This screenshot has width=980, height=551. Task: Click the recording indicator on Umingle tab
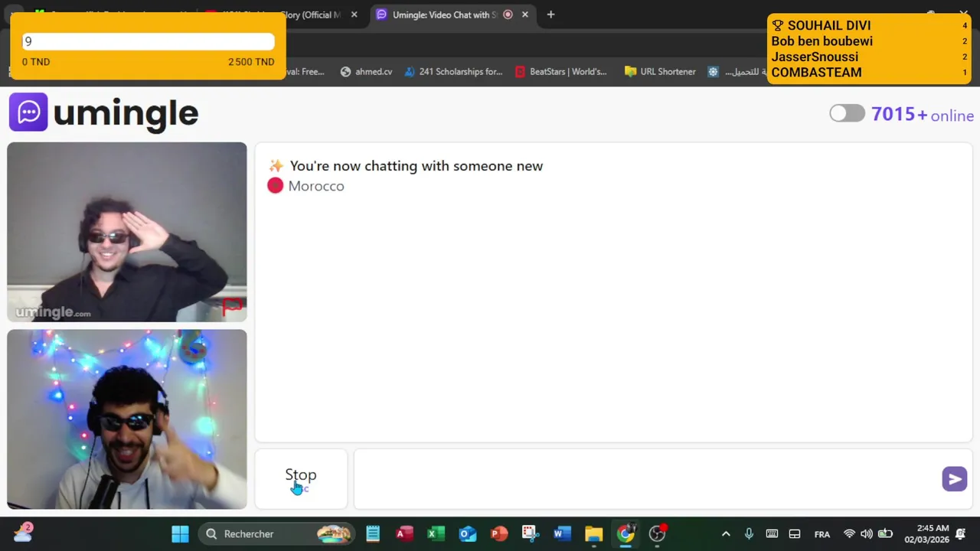508,15
